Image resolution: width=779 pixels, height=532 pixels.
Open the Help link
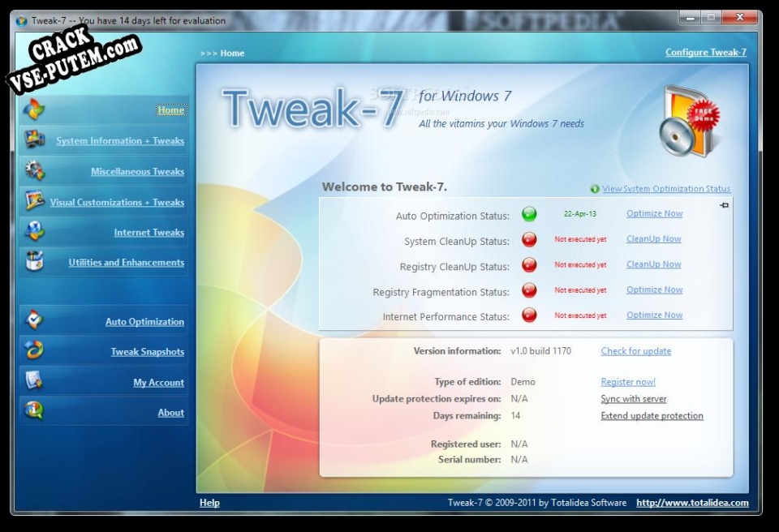tap(209, 503)
